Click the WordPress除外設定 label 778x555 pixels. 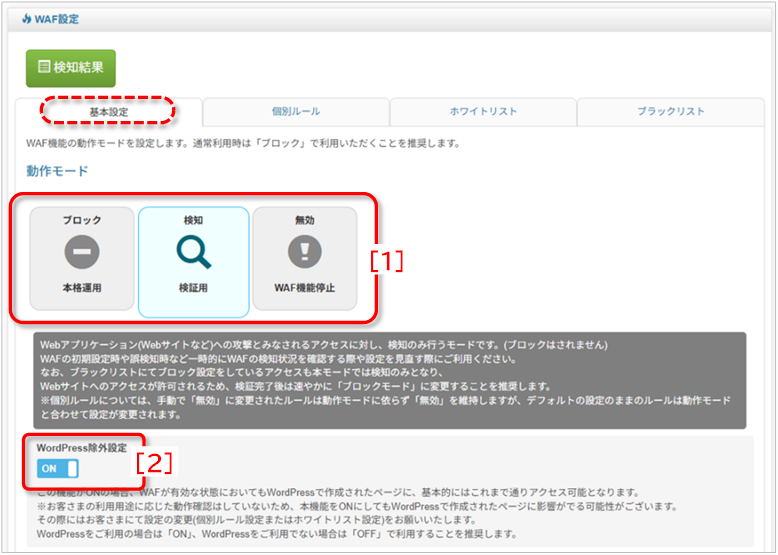(x=82, y=448)
